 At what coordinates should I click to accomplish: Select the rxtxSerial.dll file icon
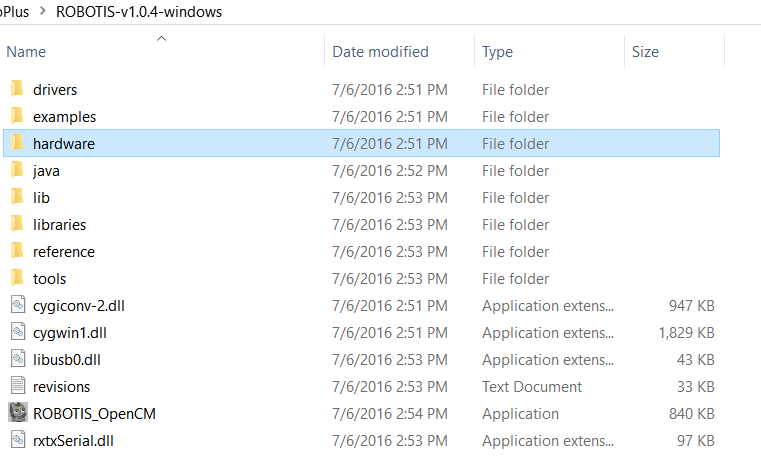[18, 439]
